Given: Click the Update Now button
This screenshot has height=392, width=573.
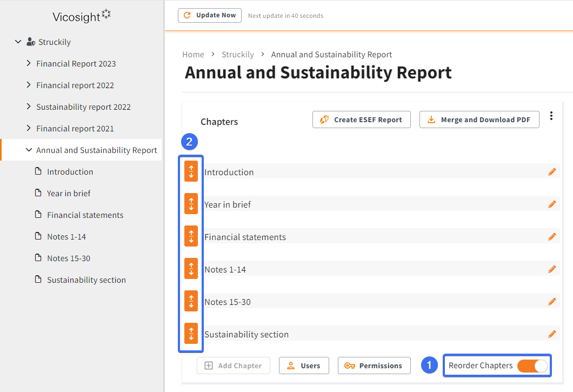Looking at the screenshot, I should 210,15.
